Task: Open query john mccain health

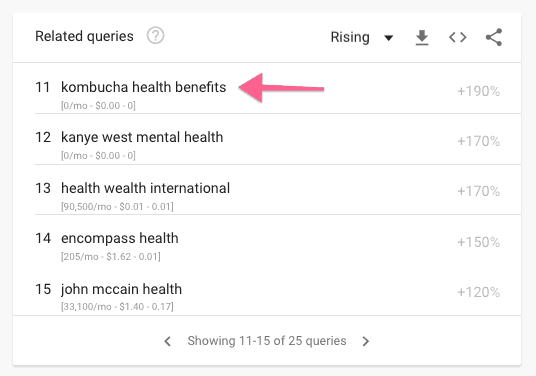Action: point(121,289)
